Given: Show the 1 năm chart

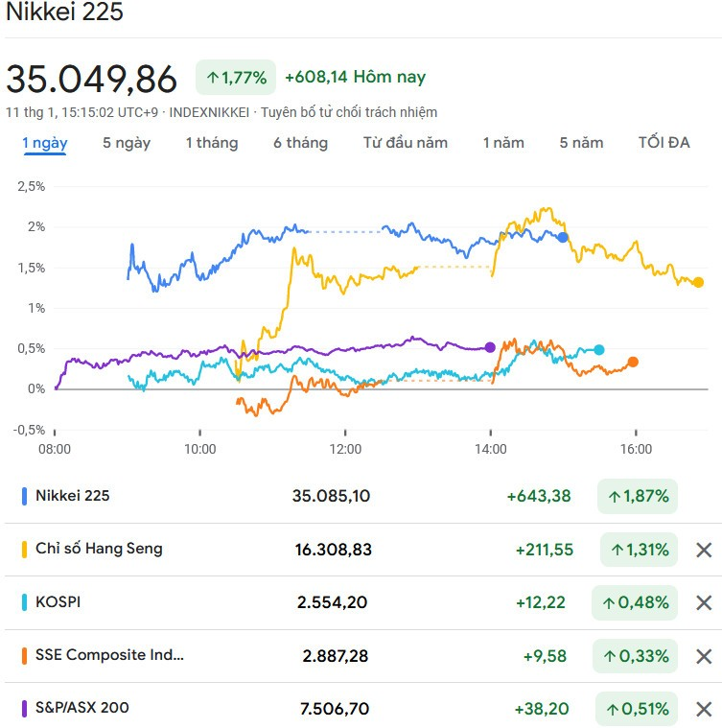Looking at the screenshot, I should 502,143.
